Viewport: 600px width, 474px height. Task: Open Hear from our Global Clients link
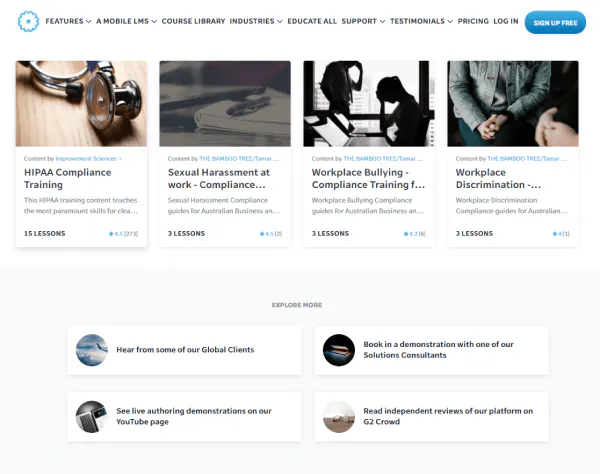[185, 350]
